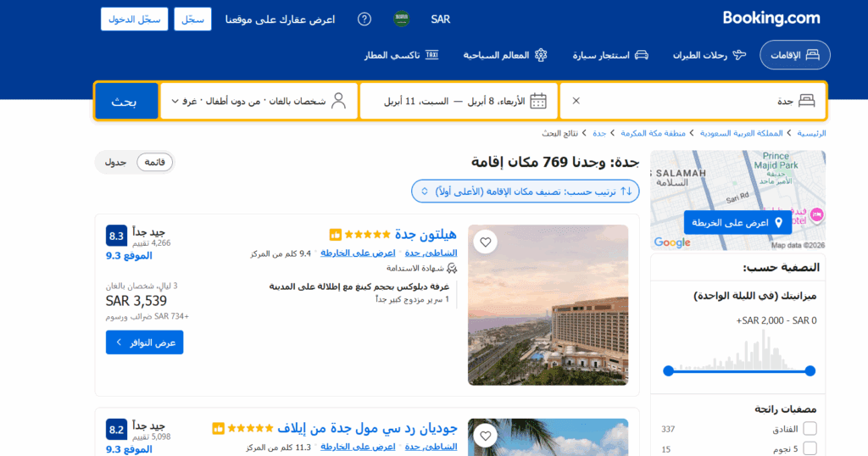
Task: Click the check-out date السبت، 11 أبريل
Action: (416, 101)
